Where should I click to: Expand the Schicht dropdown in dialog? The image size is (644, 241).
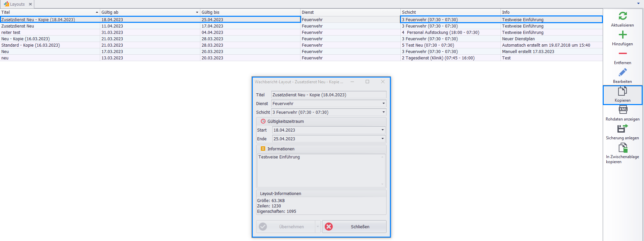click(x=383, y=112)
